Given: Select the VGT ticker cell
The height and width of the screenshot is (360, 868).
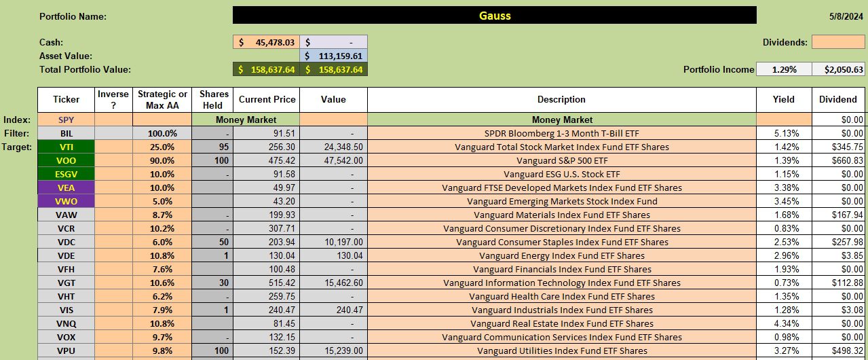Looking at the screenshot, I should pos(67,283).
